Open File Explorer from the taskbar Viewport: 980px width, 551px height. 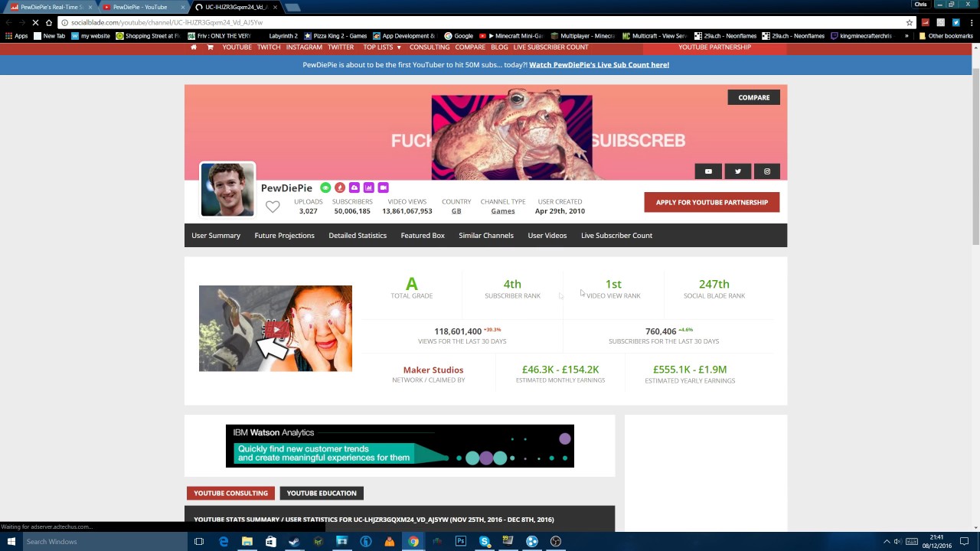pyautogui.click(x=247, y=541)
